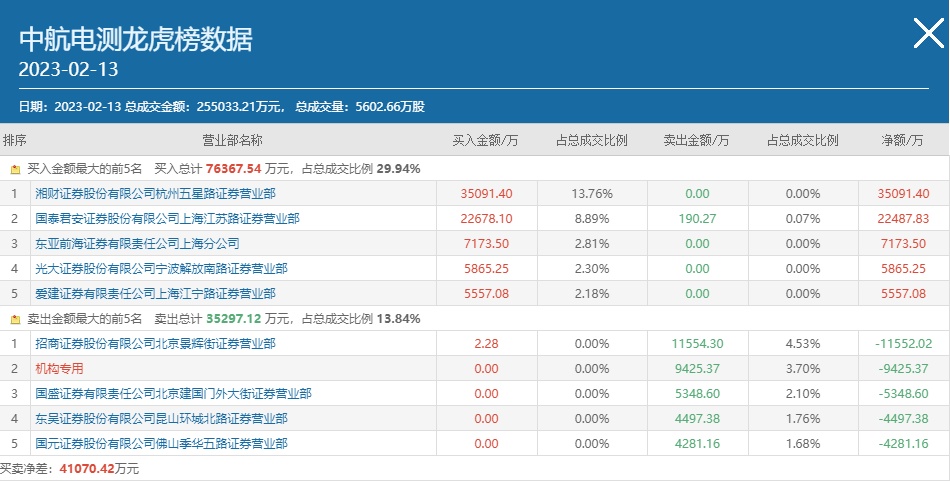Open 国泰君安证券上海江苏路证券营业部 link
Viewport: 950px width, 481px height.
[x=167, y=218]
